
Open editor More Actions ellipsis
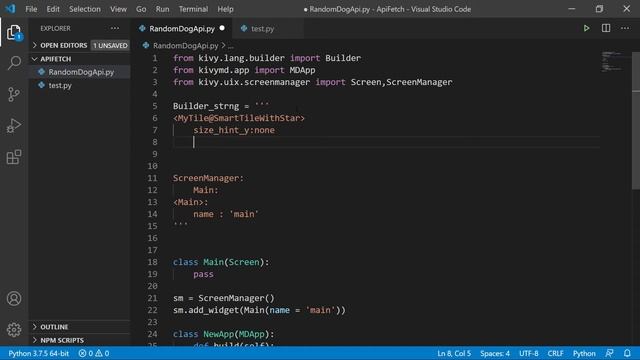(x=625, y=28)
